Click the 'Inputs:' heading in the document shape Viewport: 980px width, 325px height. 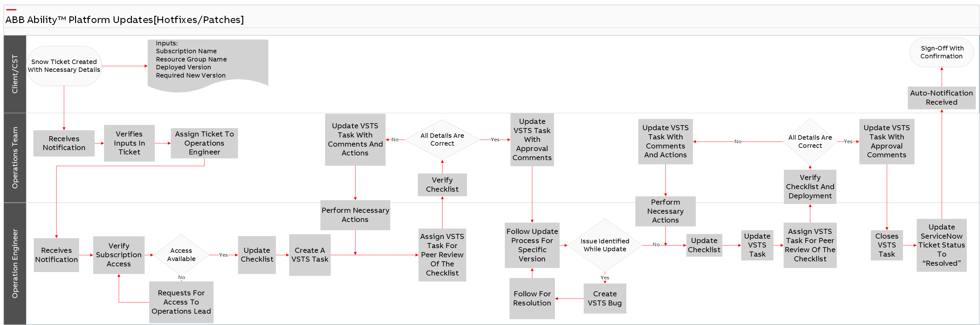(x=167, y=43)
